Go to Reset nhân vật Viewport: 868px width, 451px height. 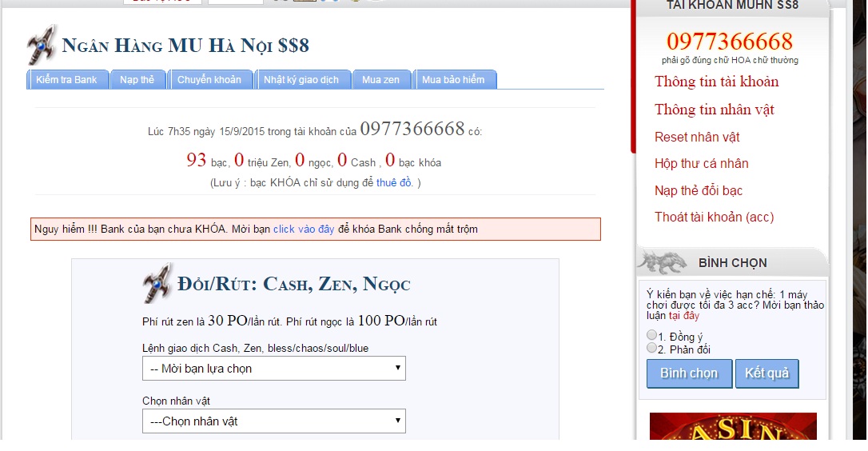coord(697,137)
